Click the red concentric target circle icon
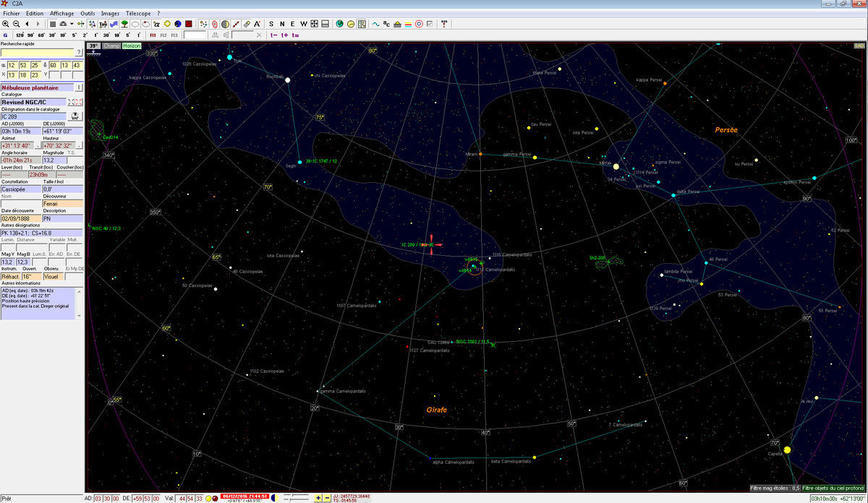The height and width of the screenshot is (503, 868). point(419,24)
